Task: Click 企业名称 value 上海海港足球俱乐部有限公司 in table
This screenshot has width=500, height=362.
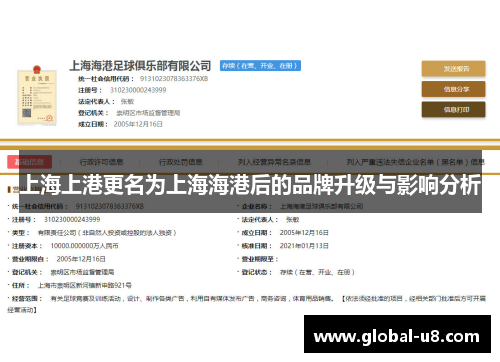Action: coord(321,206)
